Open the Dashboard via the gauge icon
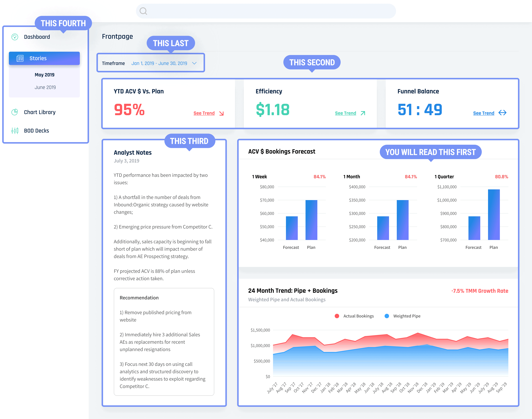This screenshot has height=419, width=532. point(15,37)
